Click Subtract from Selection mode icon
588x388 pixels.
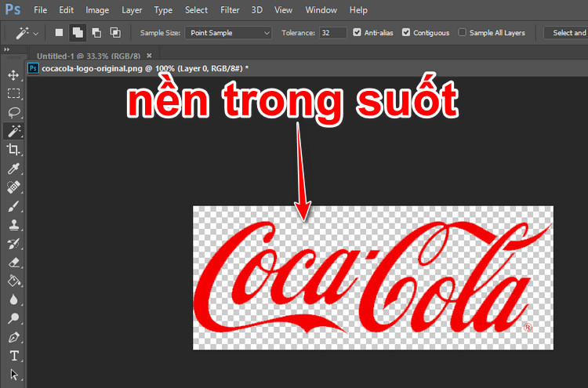(96, 33)
